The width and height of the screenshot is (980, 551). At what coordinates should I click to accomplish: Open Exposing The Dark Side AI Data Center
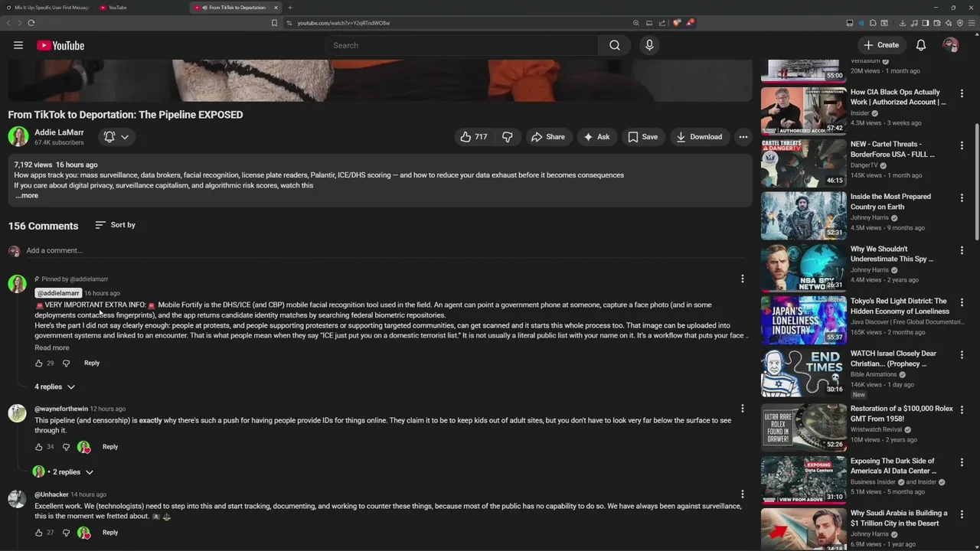coord(893,466)
